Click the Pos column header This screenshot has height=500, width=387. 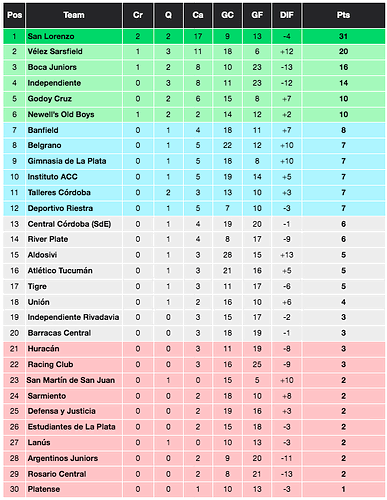click(x=14, y=15)
